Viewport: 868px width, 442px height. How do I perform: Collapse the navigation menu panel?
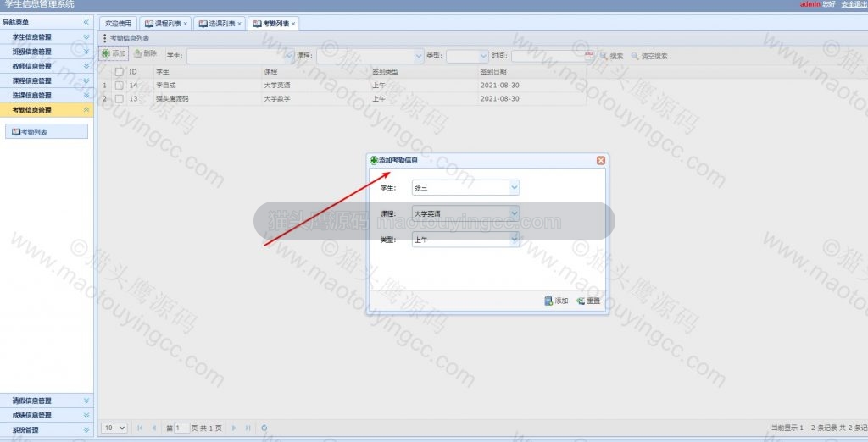pos(86,22)
